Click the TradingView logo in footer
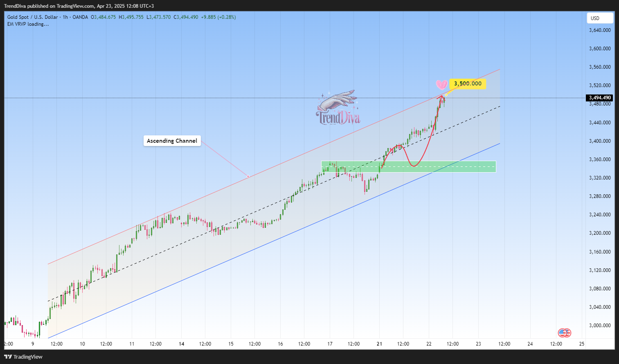Screen dimensions: 619x364 pos(23,357)
